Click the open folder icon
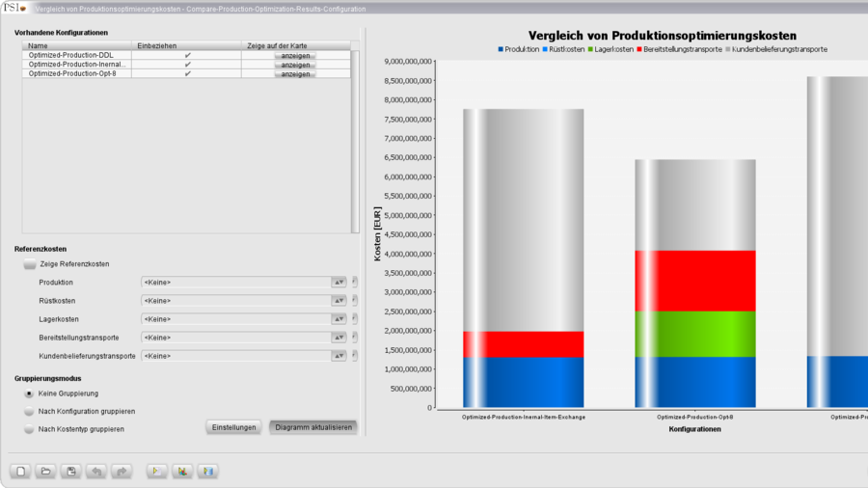 [45, 472]
